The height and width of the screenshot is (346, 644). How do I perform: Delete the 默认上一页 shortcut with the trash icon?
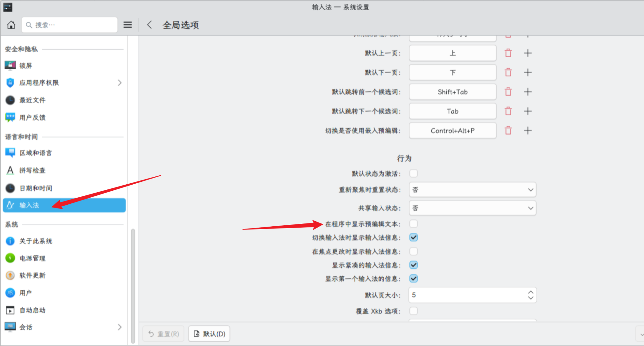coord(508,53)
